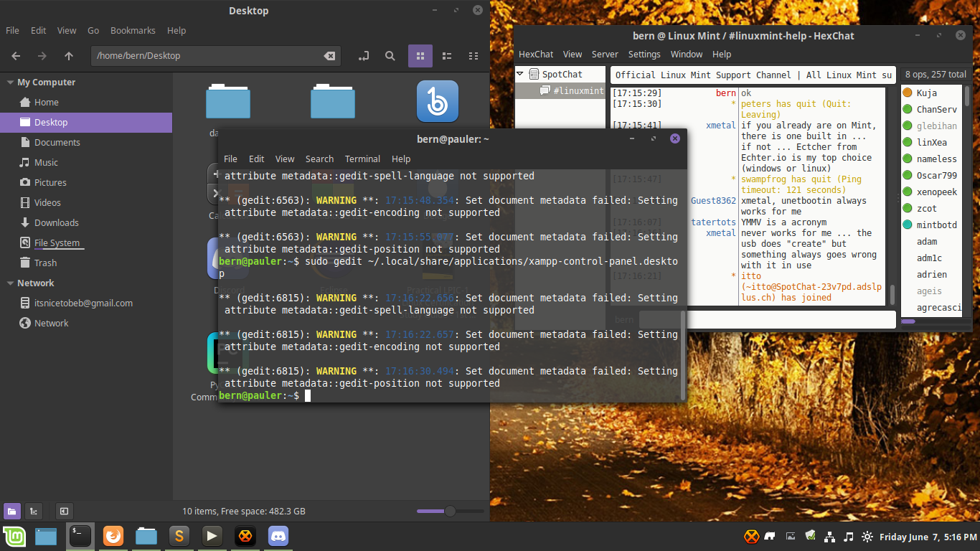The image size is (980, 551).
Task: Open the Settings menu in HexChat
Action: coord(644,55)
